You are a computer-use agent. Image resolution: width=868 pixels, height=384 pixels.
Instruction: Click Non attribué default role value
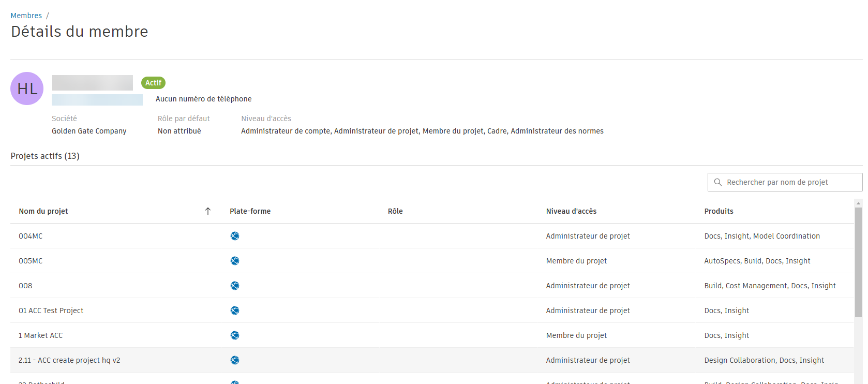coord(179,131)
